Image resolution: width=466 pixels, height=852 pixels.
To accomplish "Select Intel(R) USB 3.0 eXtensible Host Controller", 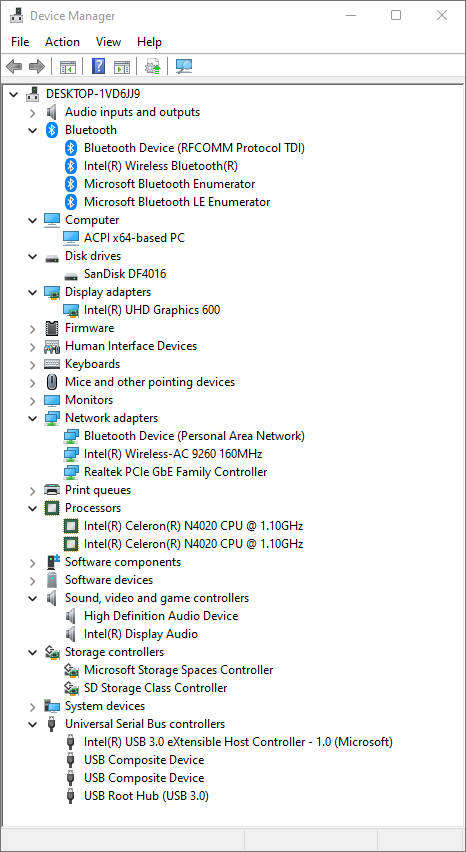I will click(238, 742).
